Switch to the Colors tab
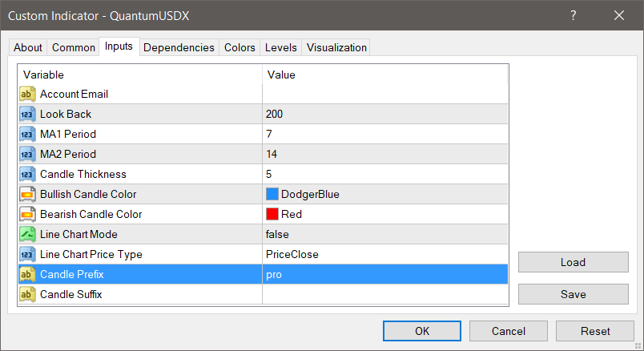Image resolution: width=644 pixels, height=351 pixels. tap(239, 47)
